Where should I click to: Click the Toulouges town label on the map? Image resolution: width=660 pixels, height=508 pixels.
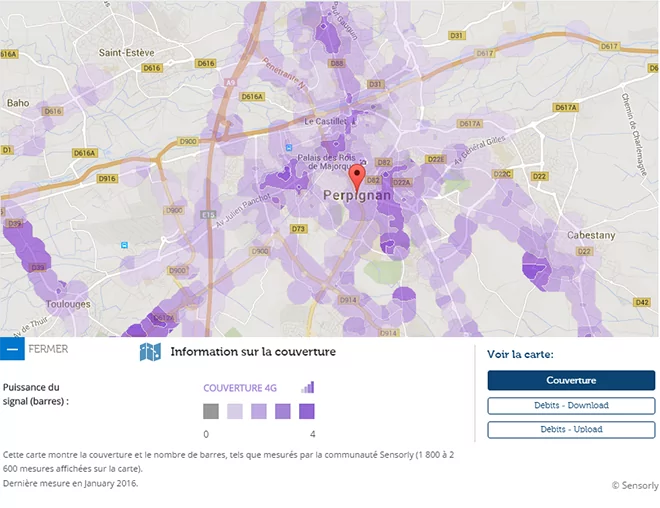tap(68, 304)
